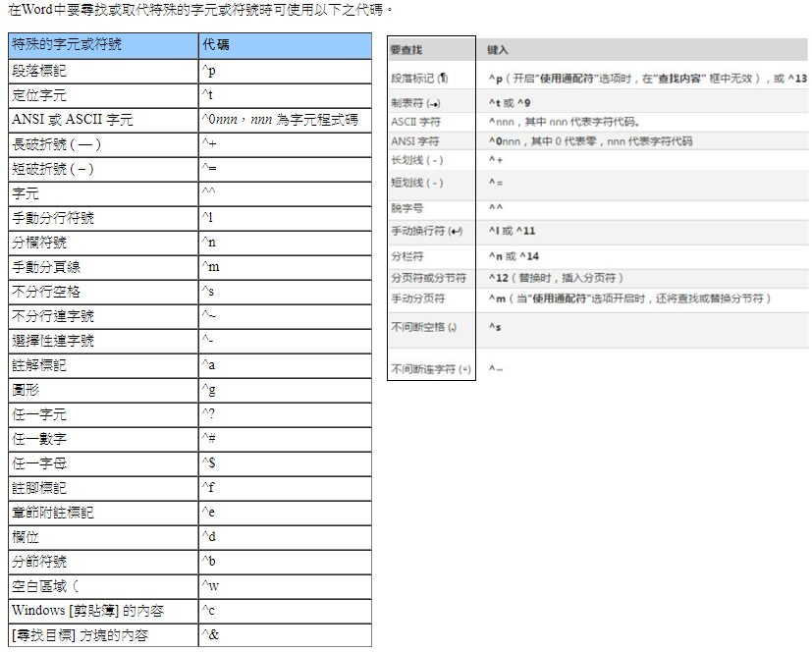Viewport: 812px width, 652px height.
Task: Click the 制表符 row in the right table
Action: [x=415, y=101]
